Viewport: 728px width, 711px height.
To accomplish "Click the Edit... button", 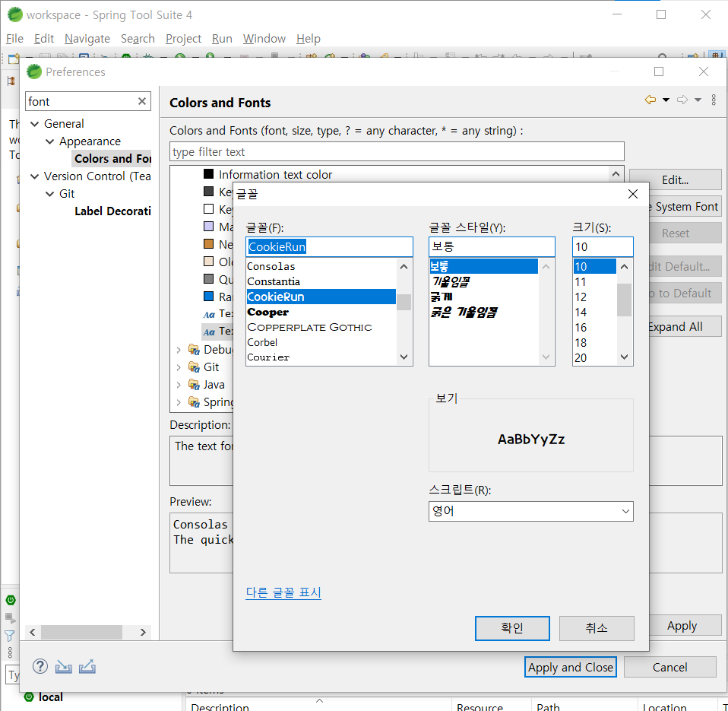I will click(x=675, y=179).
